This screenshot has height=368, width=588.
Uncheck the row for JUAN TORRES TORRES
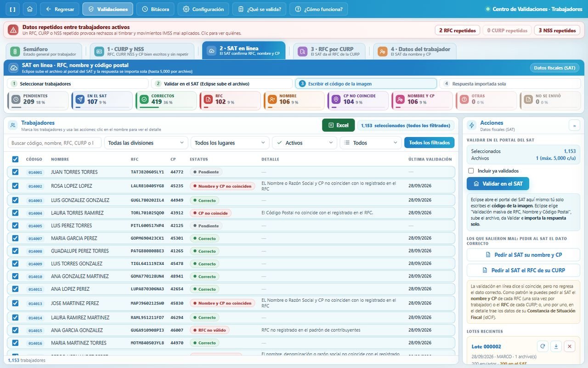15,172
